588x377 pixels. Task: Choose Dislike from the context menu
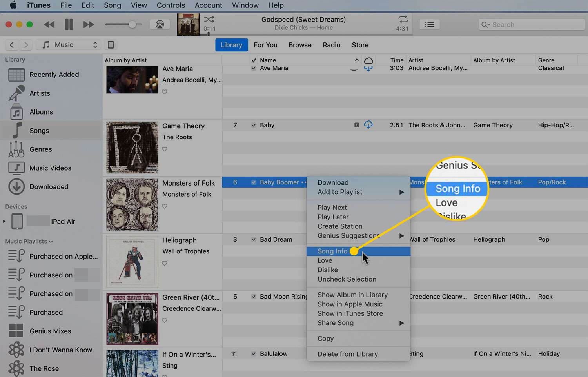click(x=358, y=270)
